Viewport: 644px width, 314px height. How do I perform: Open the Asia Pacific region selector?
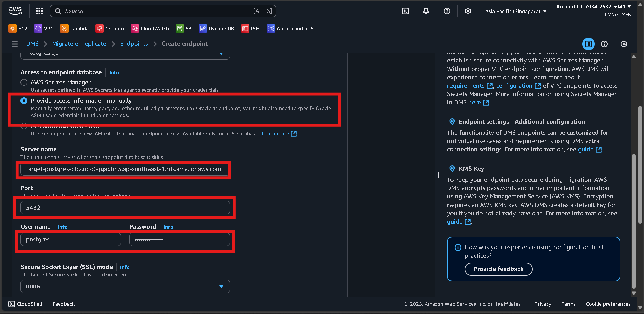click(x=515, y=11)
